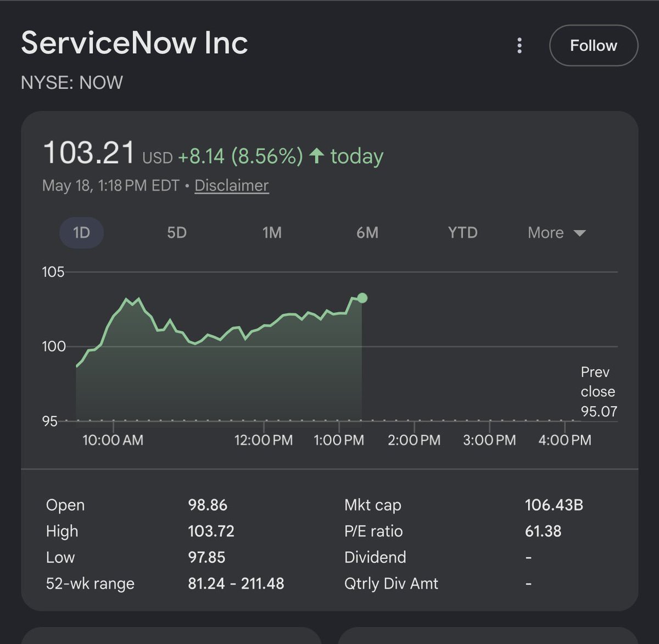This screenshot has width=659, height=644.
Task: Click the 100 y-axis label
Action: (x=54, y=347)
